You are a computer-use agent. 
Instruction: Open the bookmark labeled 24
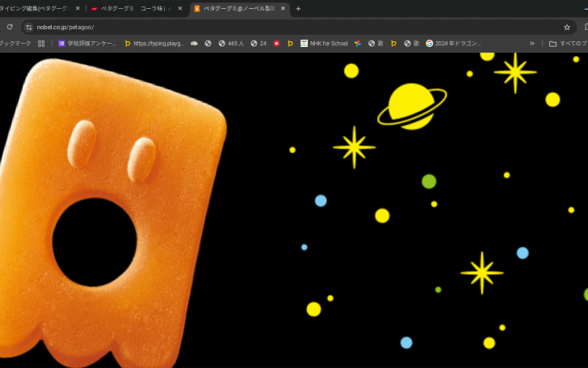click(x=258, y=44)
